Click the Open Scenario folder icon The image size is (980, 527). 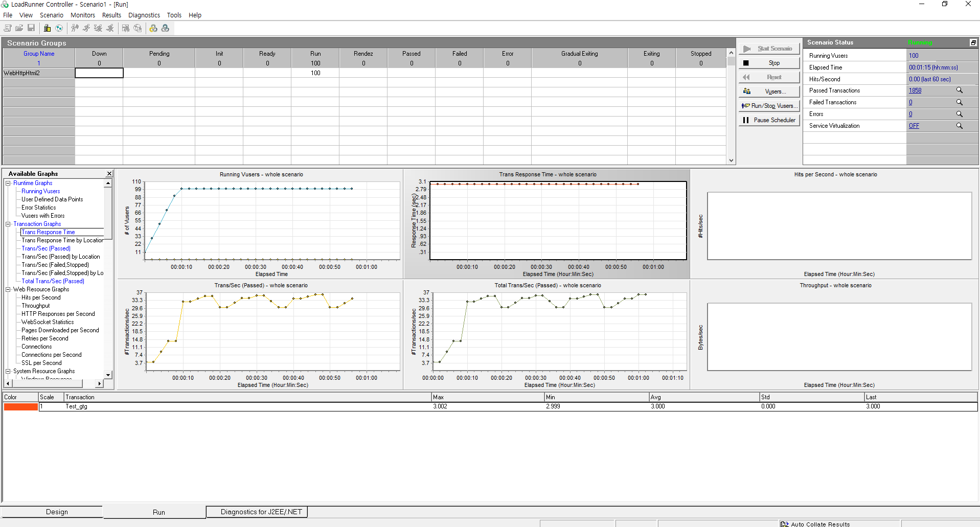click(19, 28)
